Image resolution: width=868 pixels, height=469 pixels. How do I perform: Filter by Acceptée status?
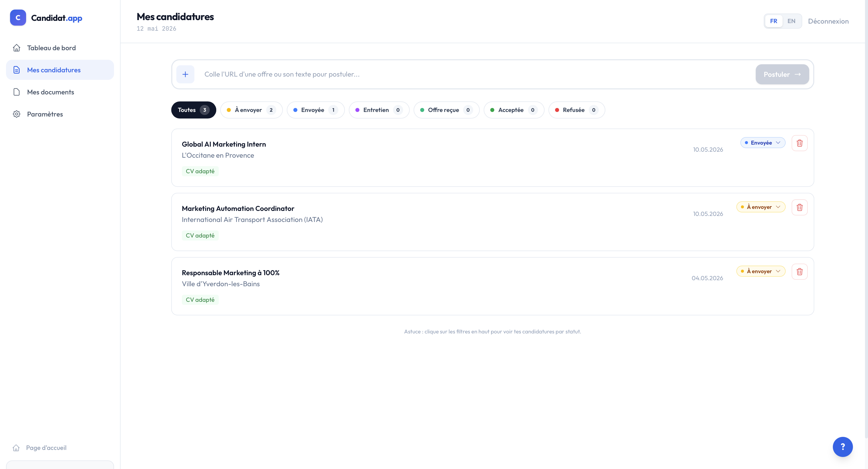point(514,110)
